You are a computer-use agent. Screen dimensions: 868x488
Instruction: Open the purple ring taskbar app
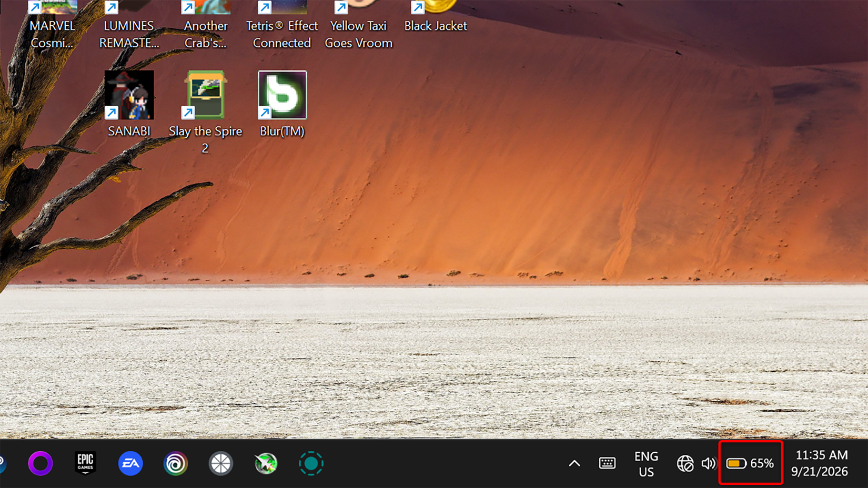[41, 463]
